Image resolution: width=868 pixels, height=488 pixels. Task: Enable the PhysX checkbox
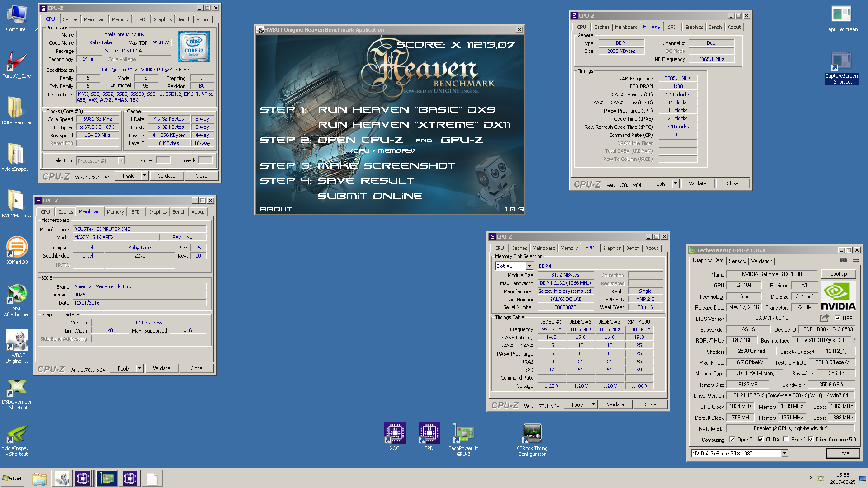pos(786,440)
